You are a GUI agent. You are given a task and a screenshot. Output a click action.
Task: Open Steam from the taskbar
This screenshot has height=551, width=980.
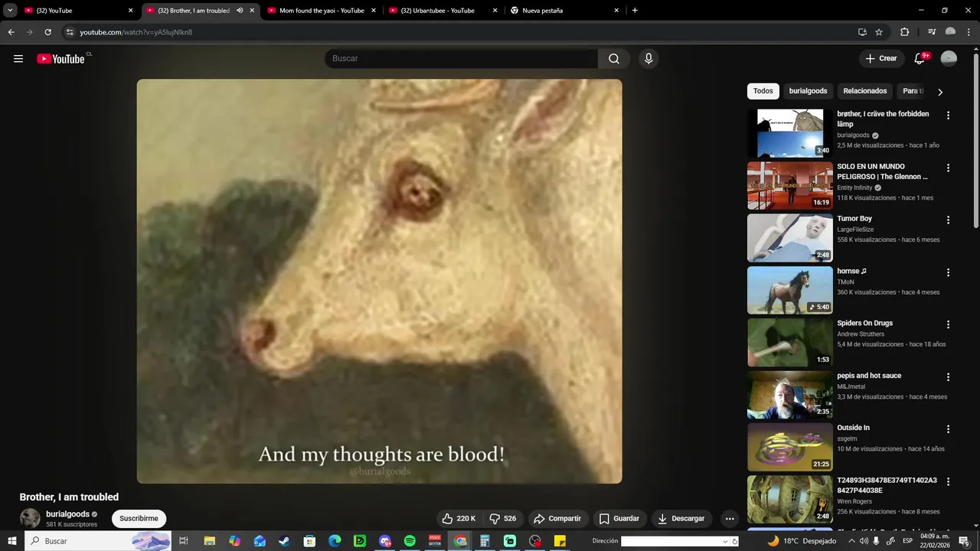[284, 541]
